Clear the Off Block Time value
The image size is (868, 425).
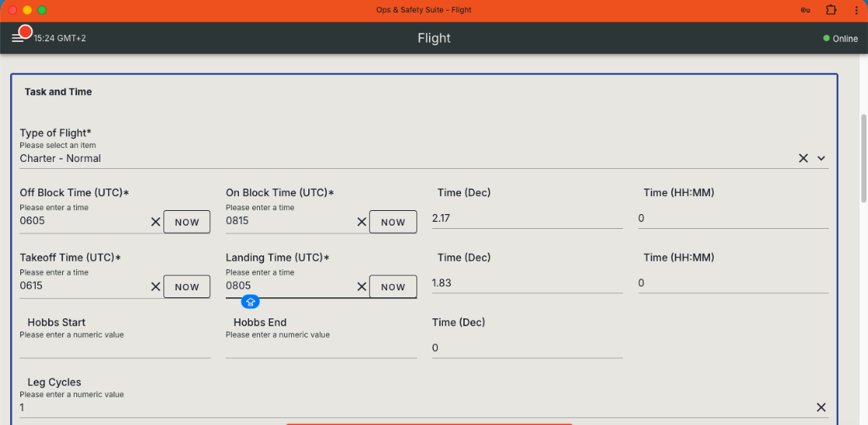(x=156, y=222)
